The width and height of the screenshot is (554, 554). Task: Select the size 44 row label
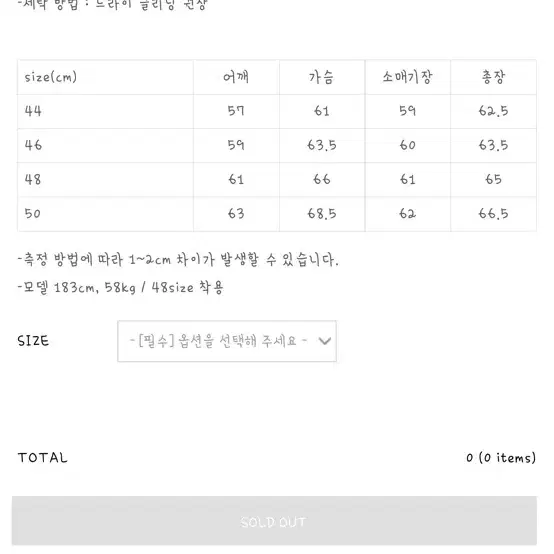33,111
